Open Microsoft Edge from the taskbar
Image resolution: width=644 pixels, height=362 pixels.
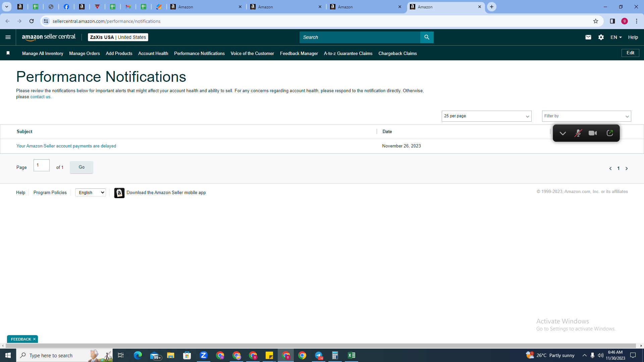coord(138,355)
